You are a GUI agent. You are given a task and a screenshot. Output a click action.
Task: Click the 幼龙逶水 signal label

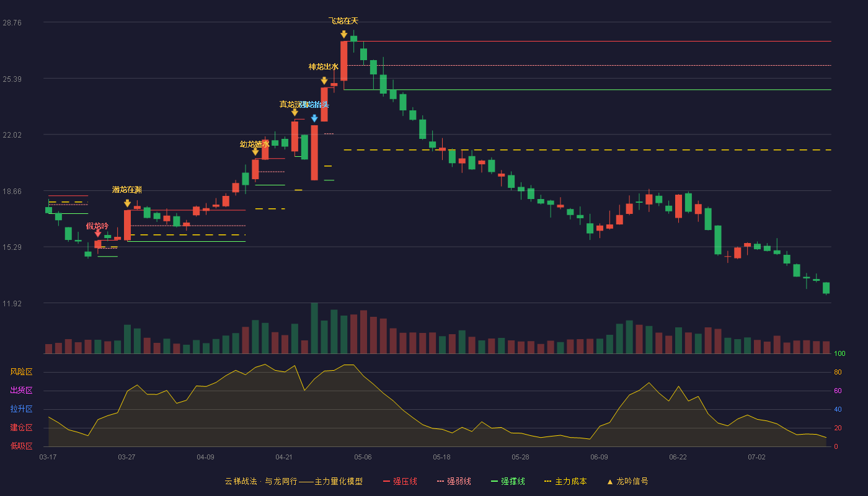tap(255, 144)
